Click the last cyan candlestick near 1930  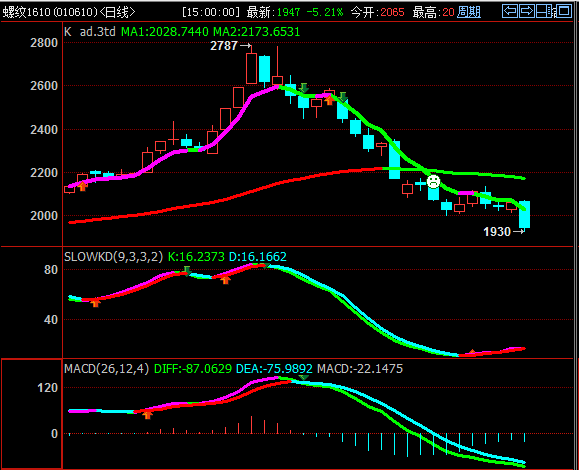pos(524,215)
